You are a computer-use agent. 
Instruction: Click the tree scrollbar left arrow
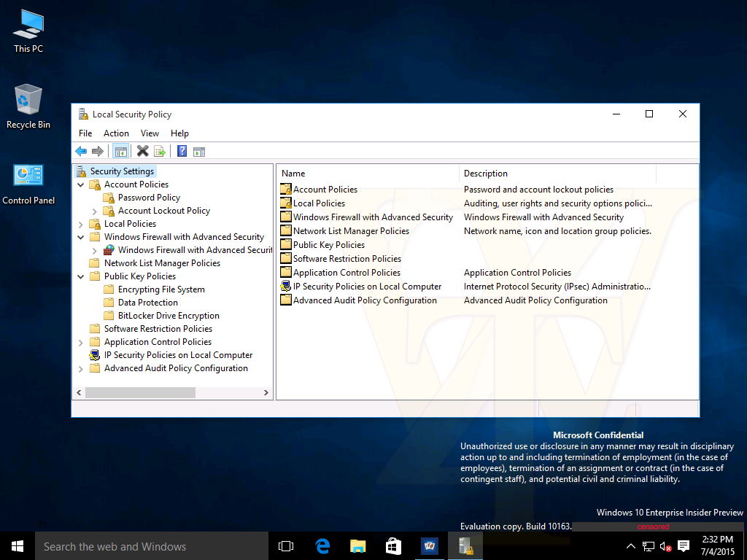click(x=79, y=393)
